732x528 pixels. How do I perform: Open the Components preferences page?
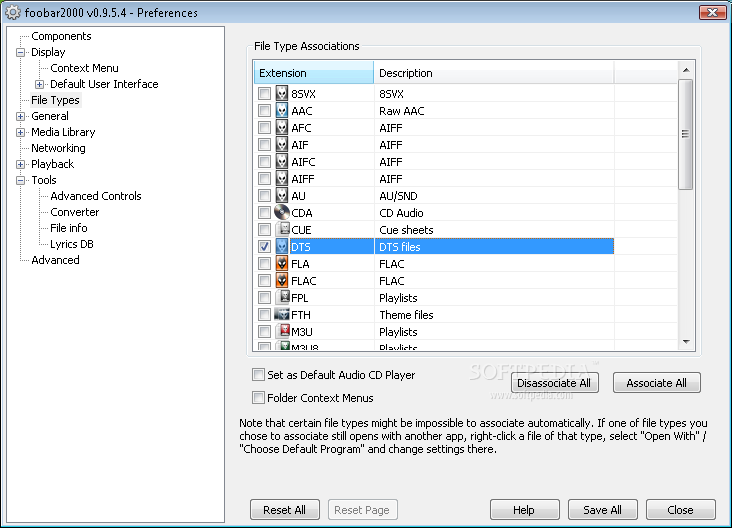pyautogui.click(x=61, y=36)
